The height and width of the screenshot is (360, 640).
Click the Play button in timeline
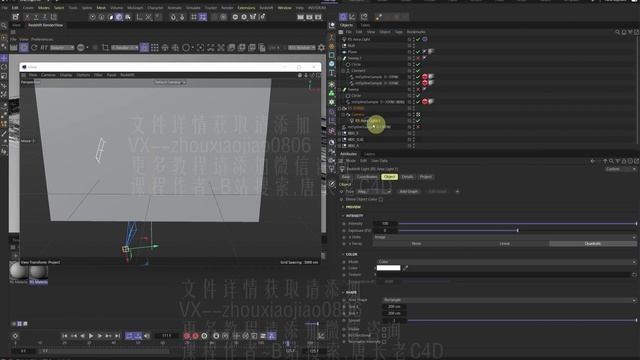[x=91, y=336]
